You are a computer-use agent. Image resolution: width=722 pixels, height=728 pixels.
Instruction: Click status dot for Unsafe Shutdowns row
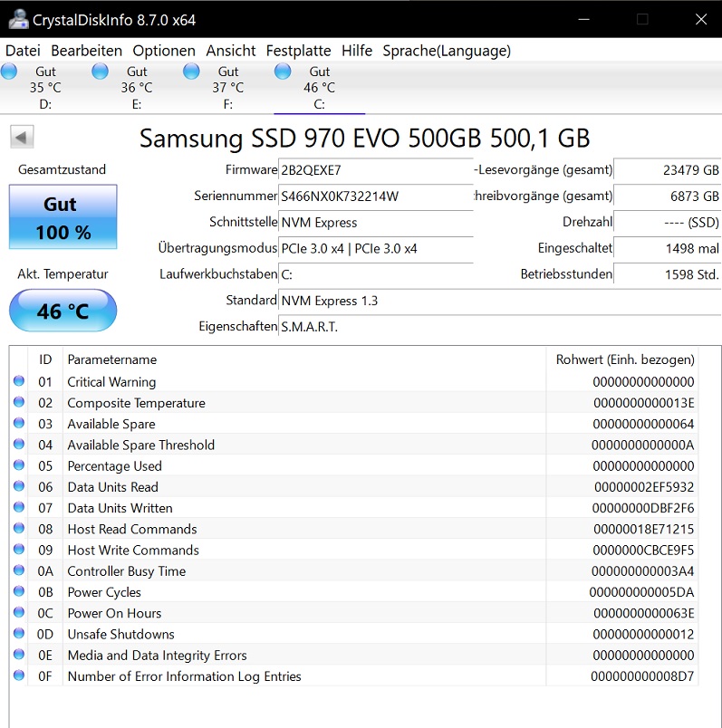point(19,633)
